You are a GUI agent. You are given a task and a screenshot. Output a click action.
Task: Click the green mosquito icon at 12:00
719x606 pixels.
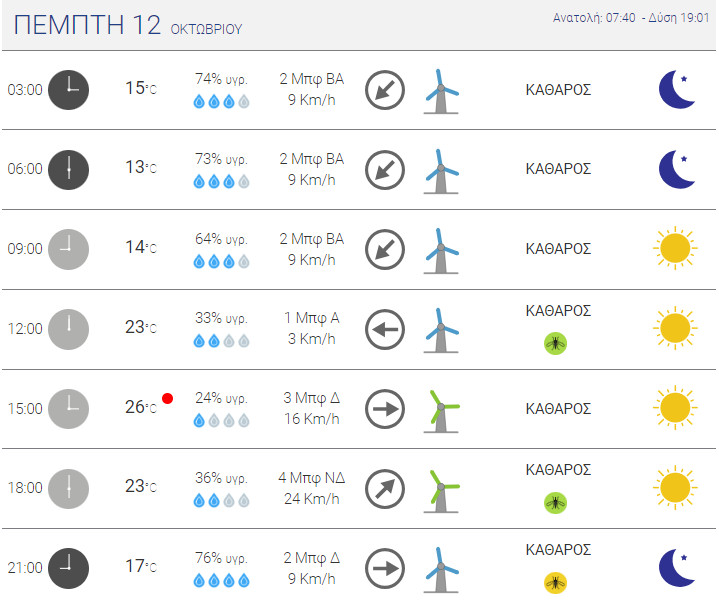[555, 343]
